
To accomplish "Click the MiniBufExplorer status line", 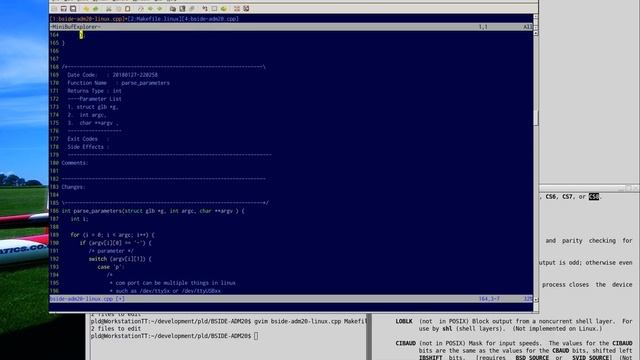I will click(291, 27).
